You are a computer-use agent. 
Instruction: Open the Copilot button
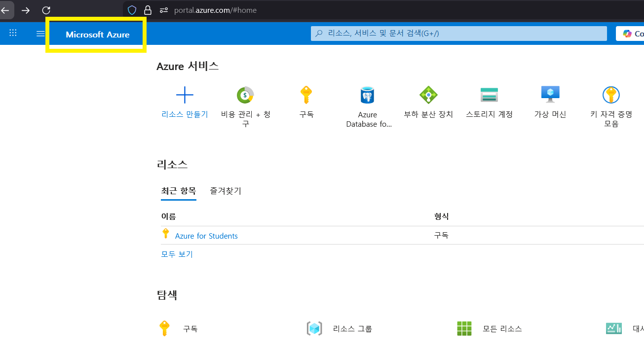(630, 34)
